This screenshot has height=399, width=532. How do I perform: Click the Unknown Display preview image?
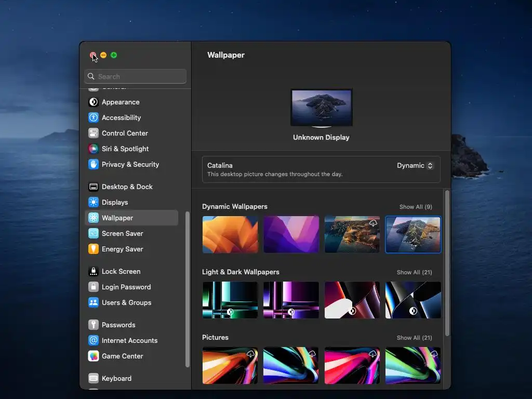click(x=322, y=108)
